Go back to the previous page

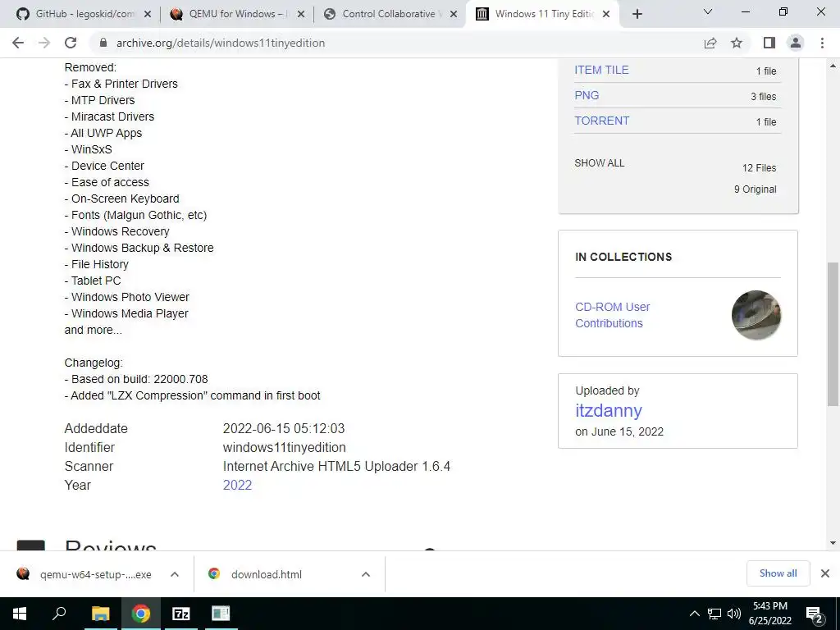click(x=18, y=43)
